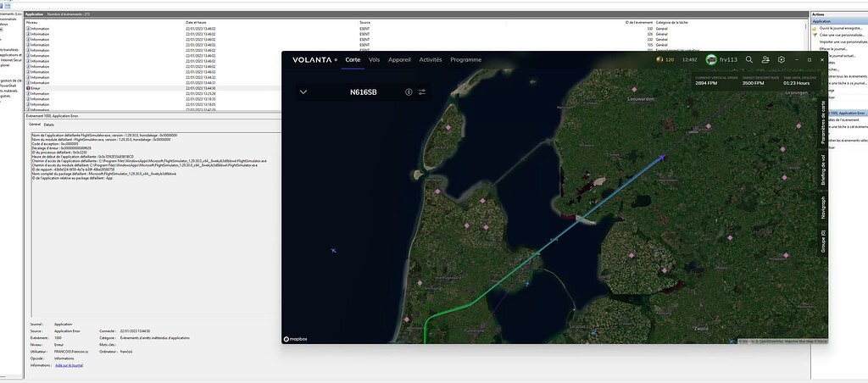Click the 12:49Z clock in Volanta
Viewport: 868px width, 383px height.
tap(689, 60)
